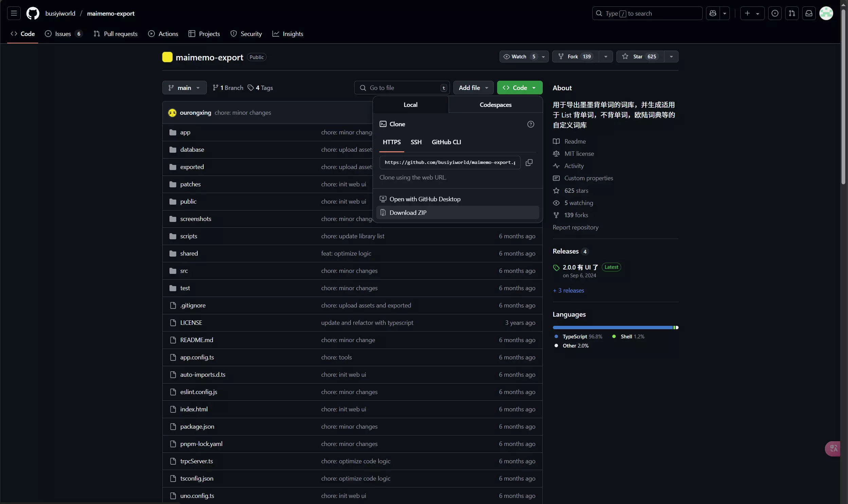Expand the Fork options dropdown arrow
Screen dimensions: 848x504
tap(606, 57)
